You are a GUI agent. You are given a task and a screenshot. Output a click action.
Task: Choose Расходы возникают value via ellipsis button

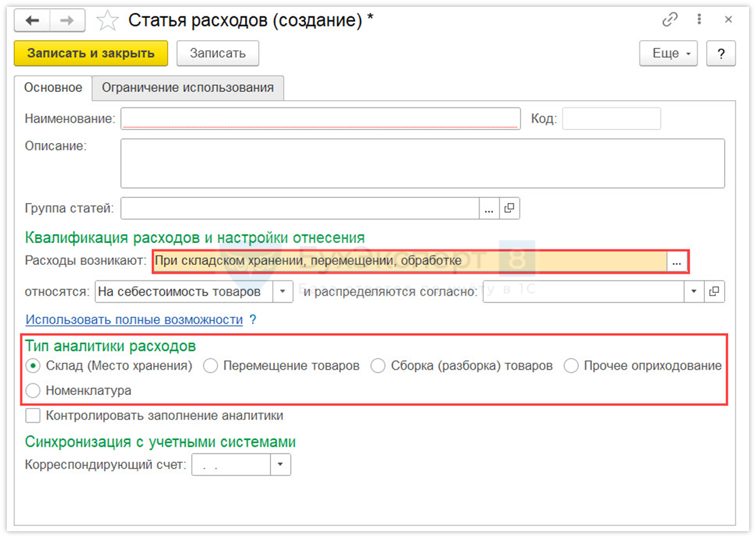pos(677,262)
